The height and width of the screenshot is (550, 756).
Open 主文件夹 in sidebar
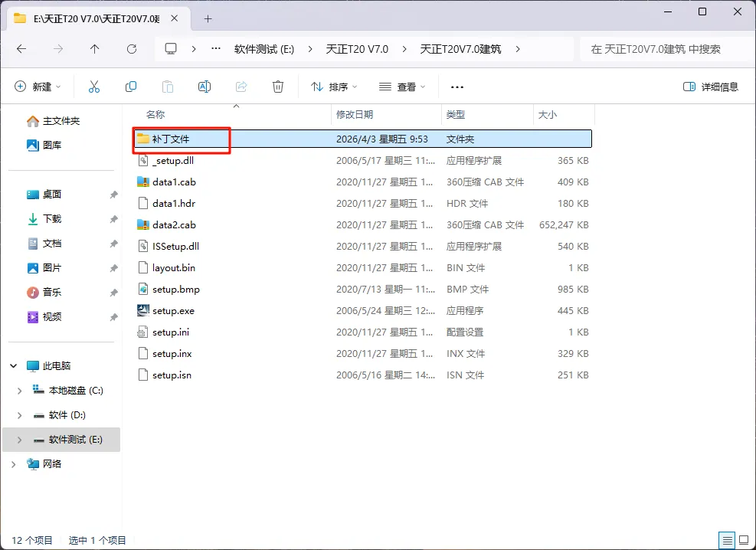point(53,121)
